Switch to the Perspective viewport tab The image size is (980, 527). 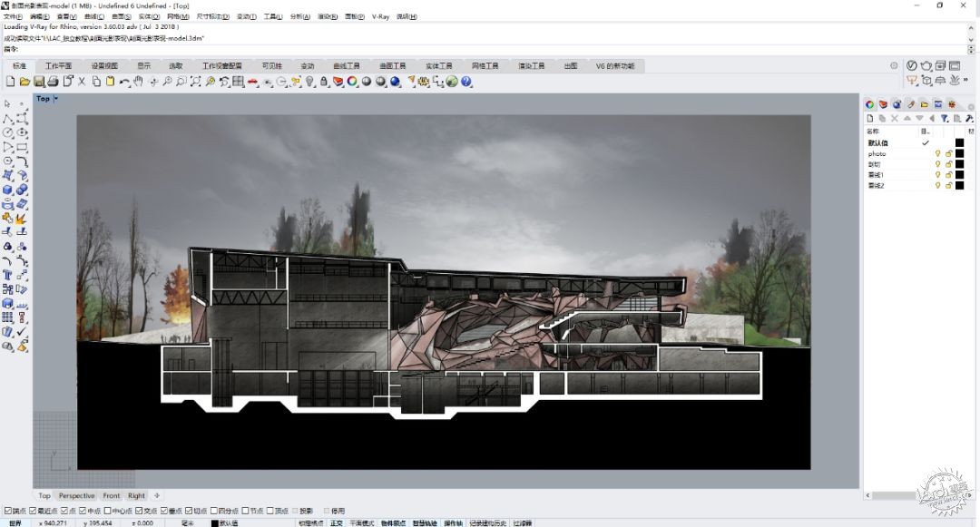pyautogui.click(x=77, y=496)
